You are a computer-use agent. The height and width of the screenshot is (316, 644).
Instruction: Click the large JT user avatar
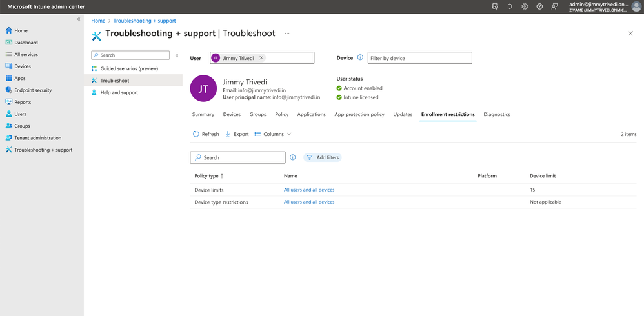203,88
